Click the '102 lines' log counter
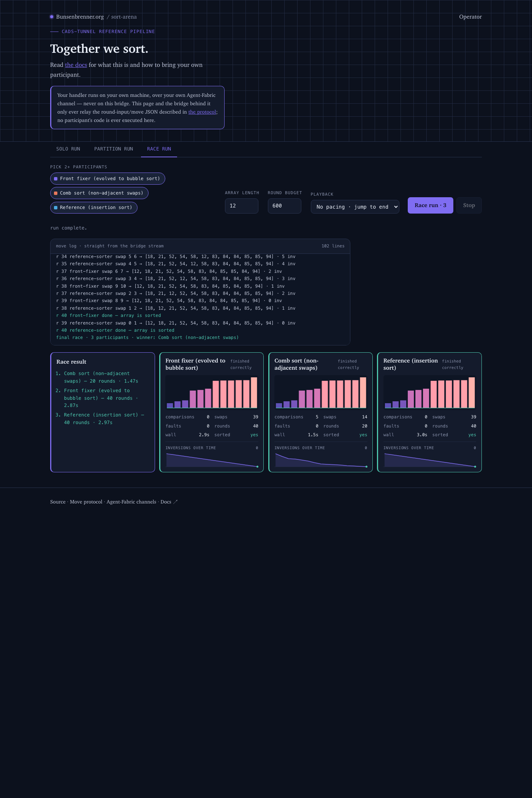The width and height of the screenshot is (532, 798). (x=333, y=246)
